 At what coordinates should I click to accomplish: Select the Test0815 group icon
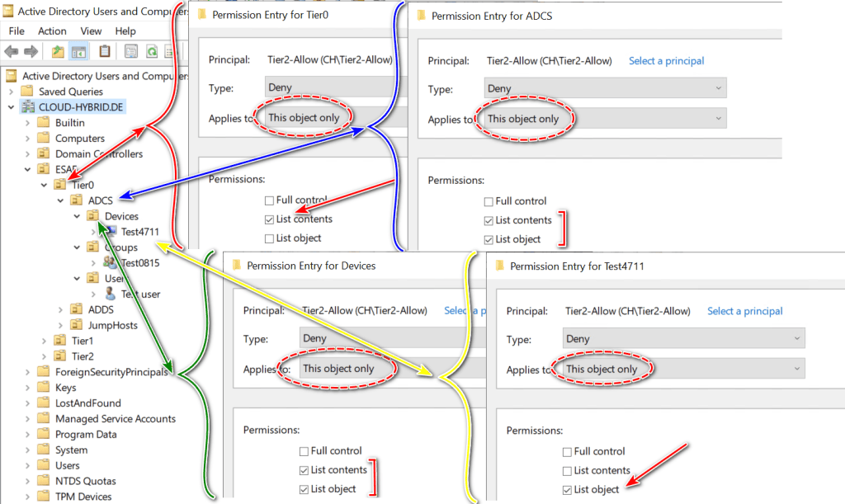(109, 262)
